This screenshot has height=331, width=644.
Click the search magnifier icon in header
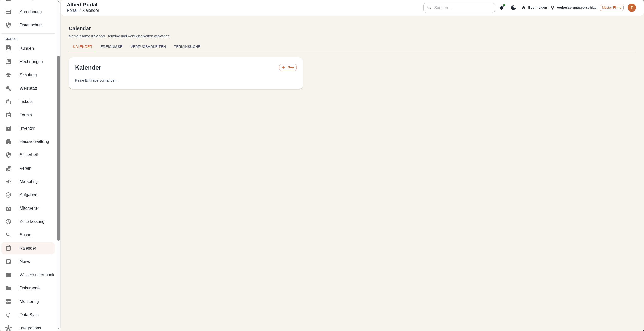(x=430, y=8)
